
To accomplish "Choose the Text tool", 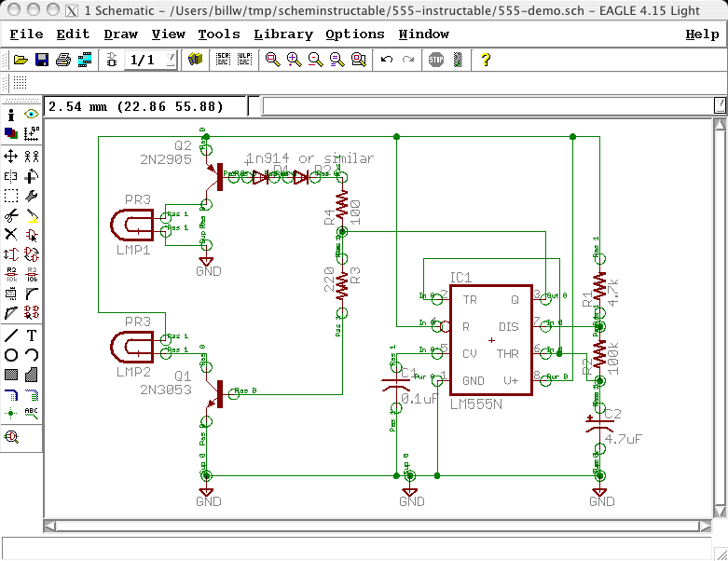I will (32, 335).
